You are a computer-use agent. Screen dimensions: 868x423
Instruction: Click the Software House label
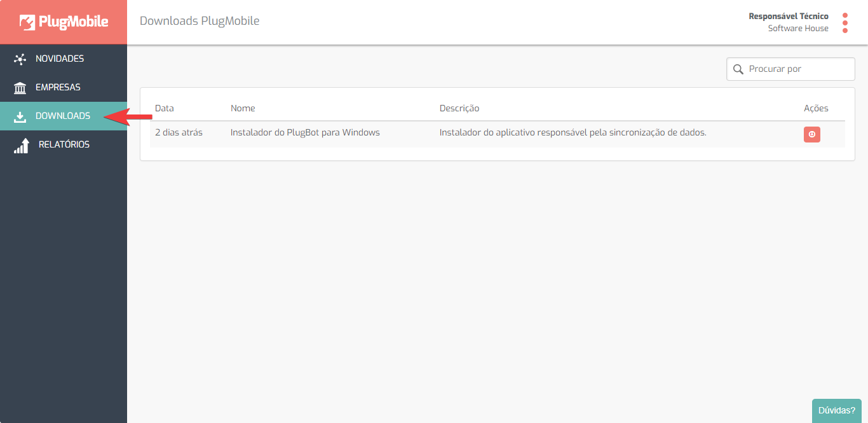point(798,28)
